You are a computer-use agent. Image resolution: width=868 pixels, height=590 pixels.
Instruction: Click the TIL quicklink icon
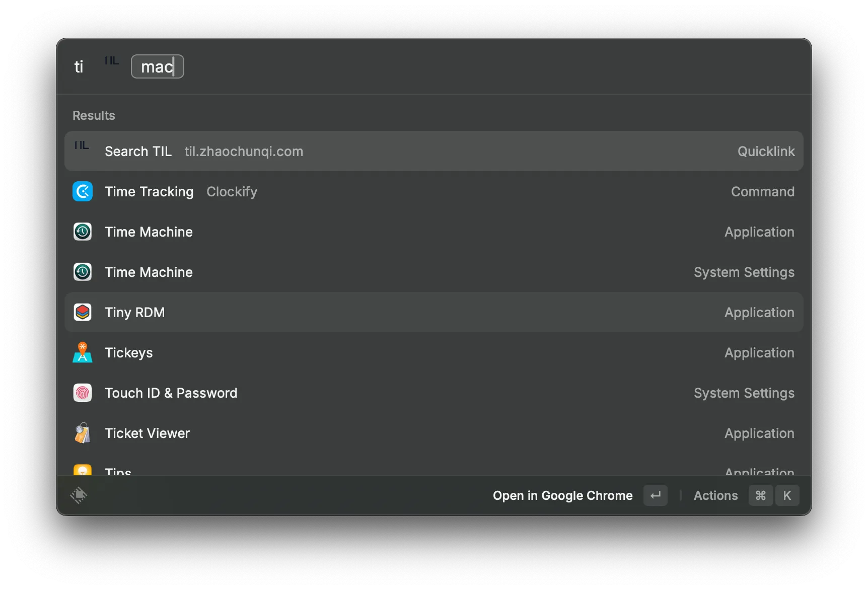click(81, 145)
